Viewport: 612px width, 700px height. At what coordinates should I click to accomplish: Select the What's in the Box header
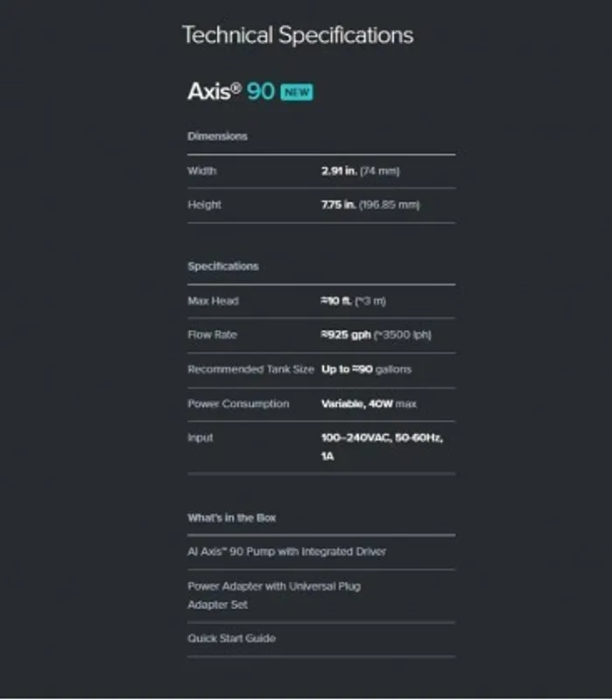[231, 518]
